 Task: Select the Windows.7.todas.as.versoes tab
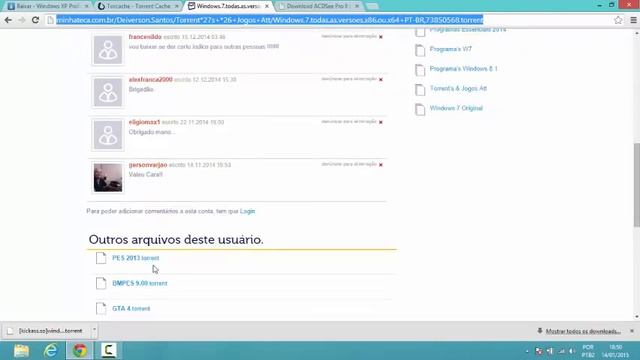pos(228,6)
